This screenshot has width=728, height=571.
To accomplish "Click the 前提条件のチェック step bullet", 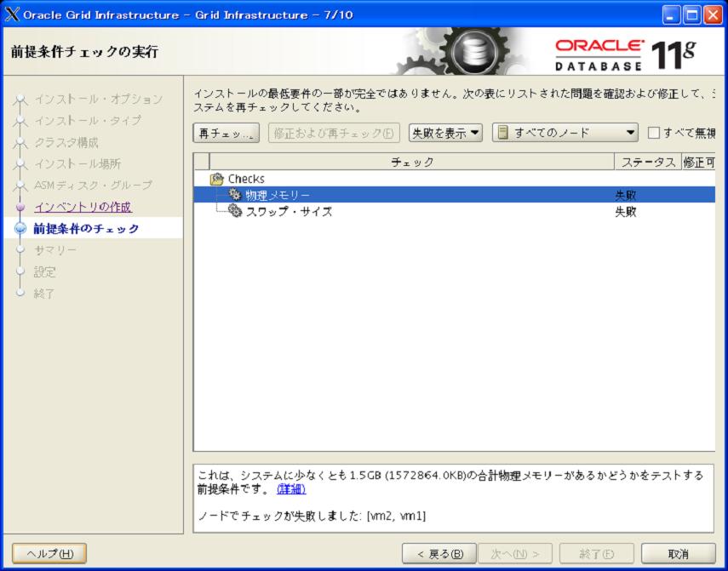I will (x=20, y=228).
